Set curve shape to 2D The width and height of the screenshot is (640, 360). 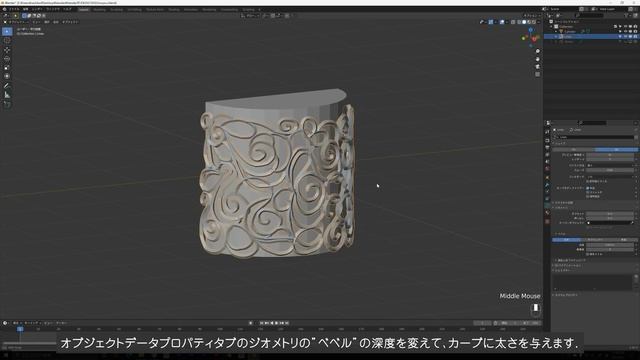tap(573, 149)
